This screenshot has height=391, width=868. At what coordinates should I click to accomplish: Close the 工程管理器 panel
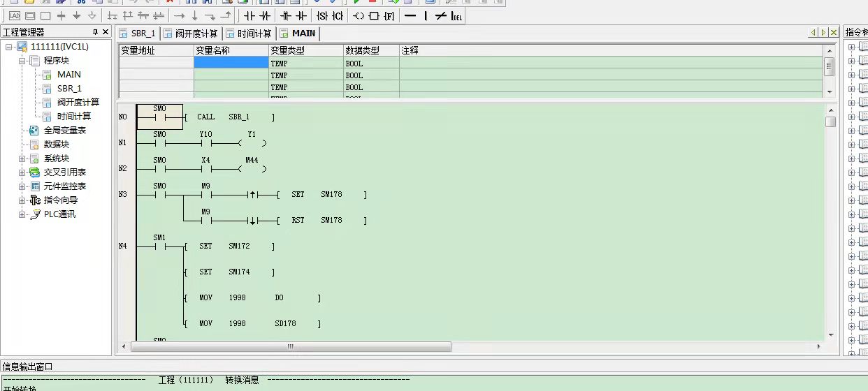(x=106, y=32)
